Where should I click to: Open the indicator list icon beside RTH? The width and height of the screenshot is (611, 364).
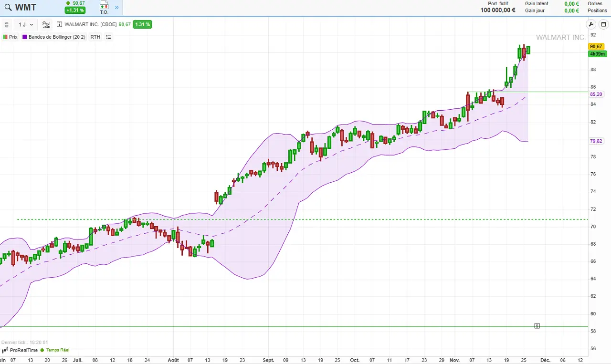click(108, 37)
